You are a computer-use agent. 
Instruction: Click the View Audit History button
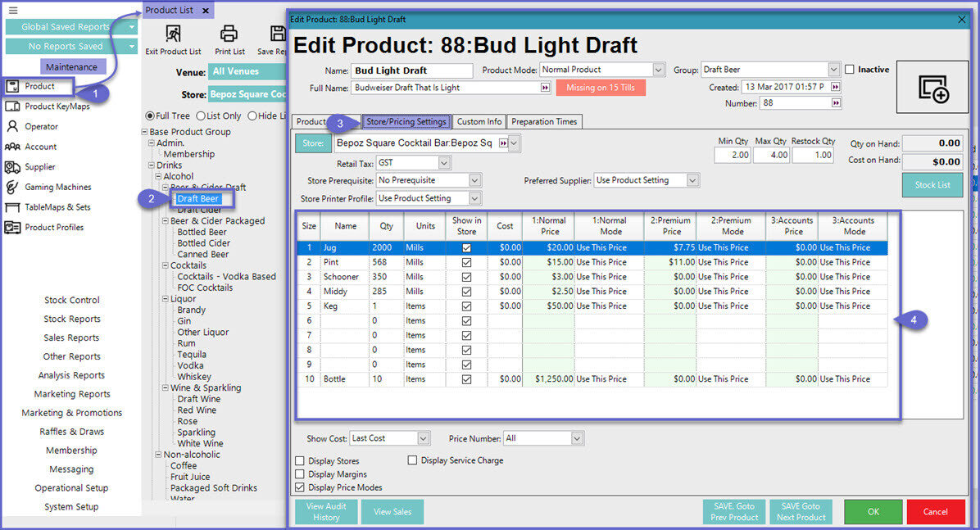coord(326,512)
